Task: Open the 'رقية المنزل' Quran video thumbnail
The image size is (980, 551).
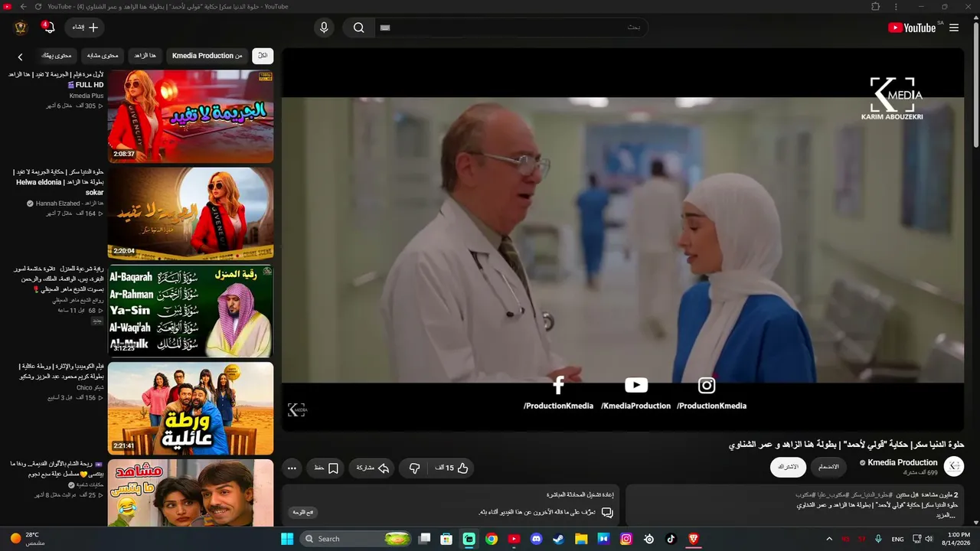Action: coord(191,311)
